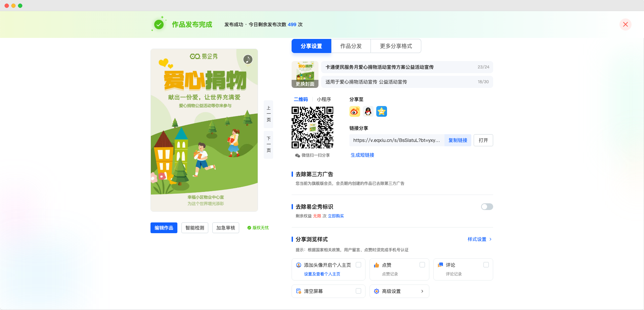Click 链接分享 label
The image size is (644, 310).
click(359, 128)
